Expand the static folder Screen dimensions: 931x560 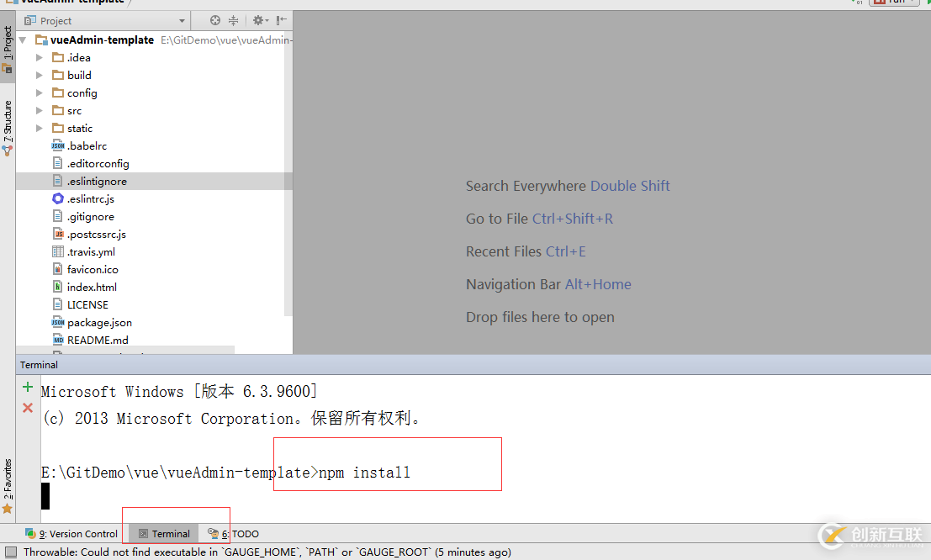pos(40,129)
